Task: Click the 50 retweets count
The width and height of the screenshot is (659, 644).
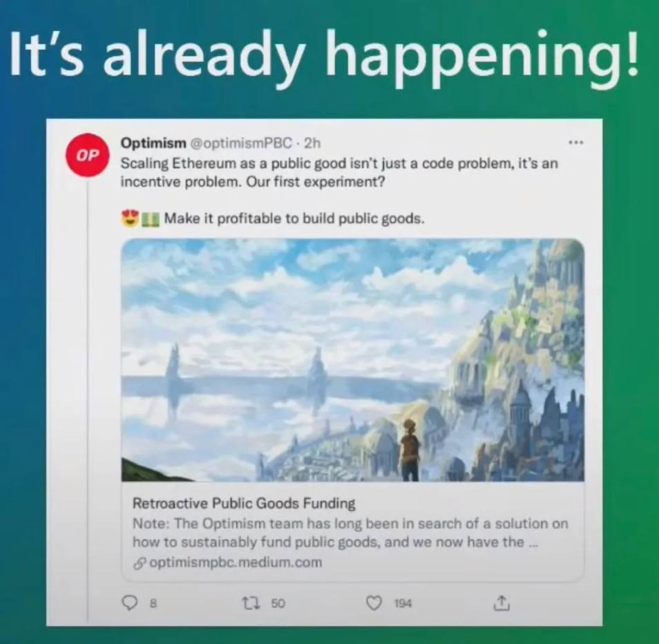Action: pos(278,604)
